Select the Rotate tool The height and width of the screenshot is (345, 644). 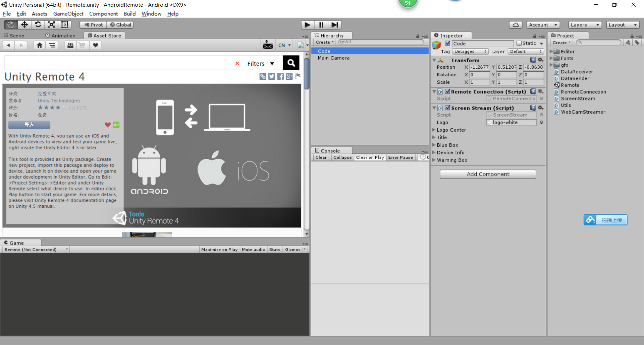38,25
